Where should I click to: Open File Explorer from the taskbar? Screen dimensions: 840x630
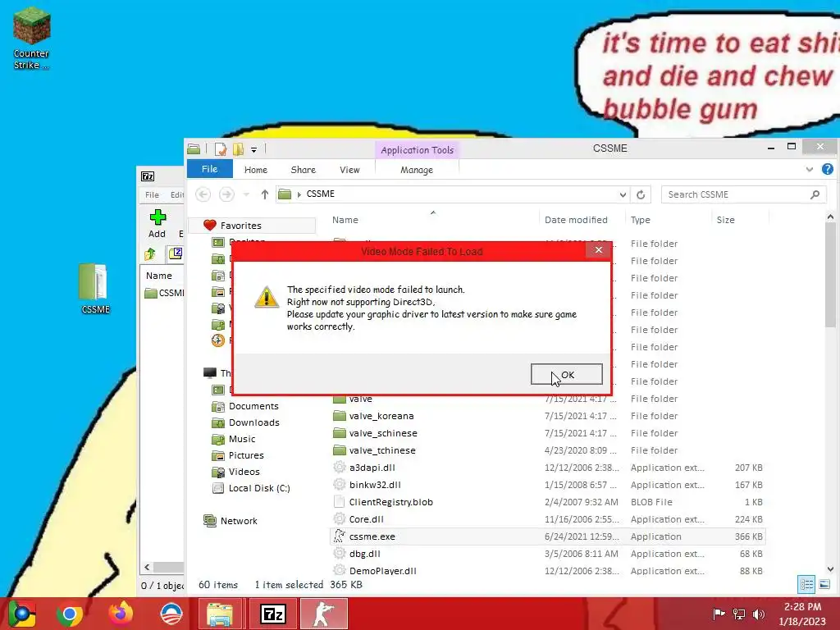pos(220,614)
